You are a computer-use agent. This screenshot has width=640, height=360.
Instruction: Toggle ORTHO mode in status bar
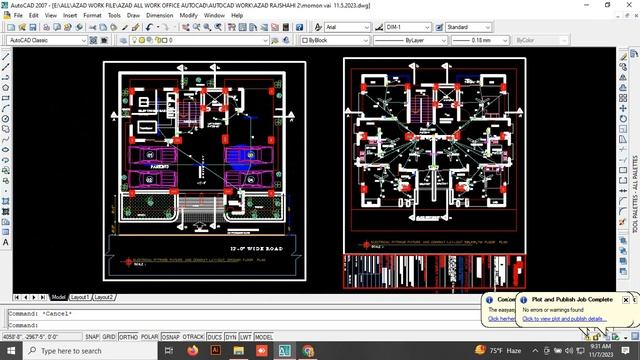[128, 337]
